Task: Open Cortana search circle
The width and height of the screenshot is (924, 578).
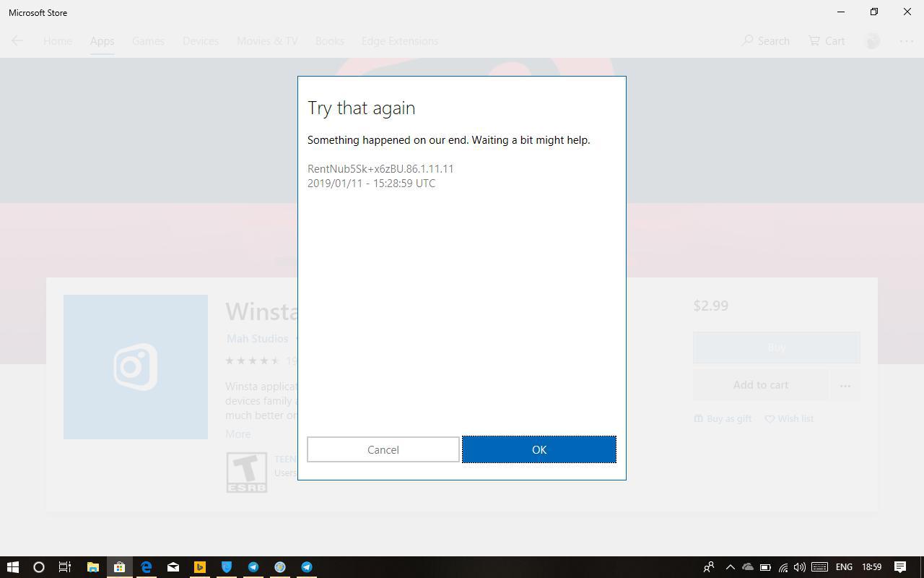Action: pyautogui.click(x=39, y=567)
